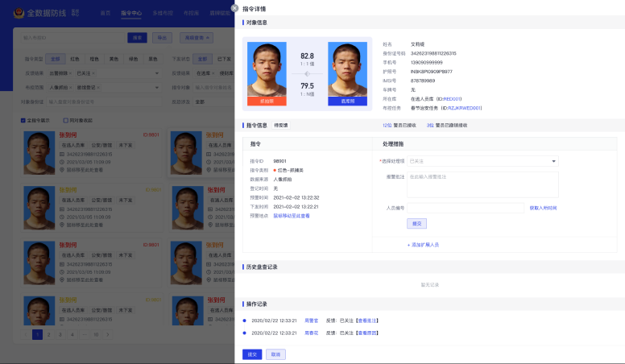Click officer name 周春花 in 操作记录

[312, 333]
